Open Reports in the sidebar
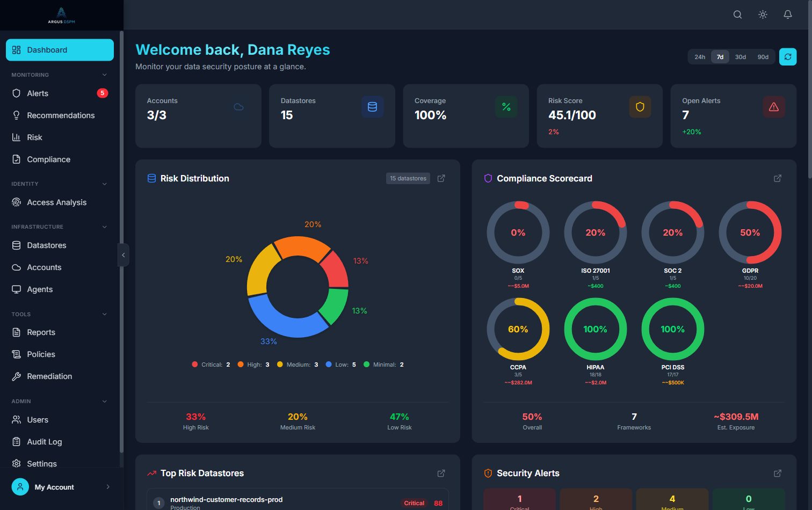 [60, 332]
